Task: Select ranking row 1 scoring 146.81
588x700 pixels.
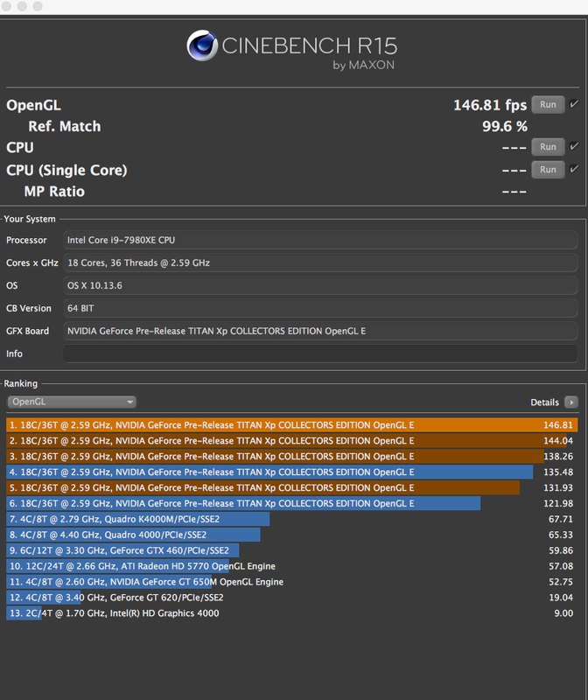Action: coord(292,425)
